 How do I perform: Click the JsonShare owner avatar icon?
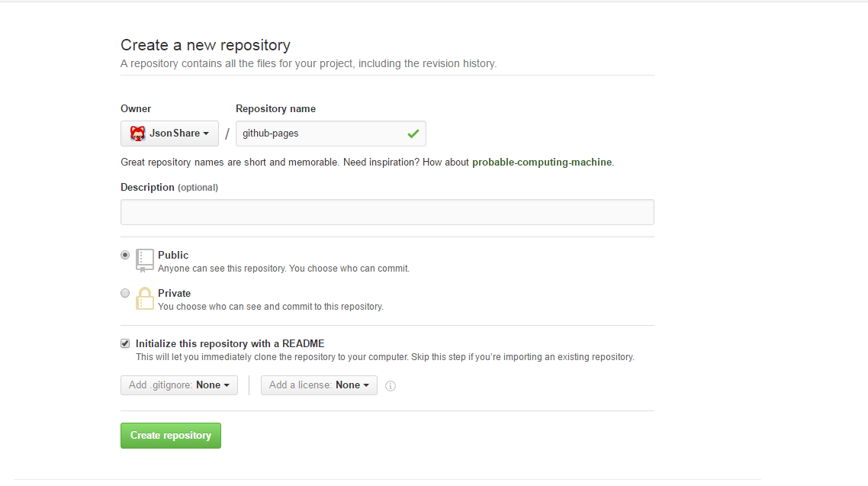(x=137, y=134)
